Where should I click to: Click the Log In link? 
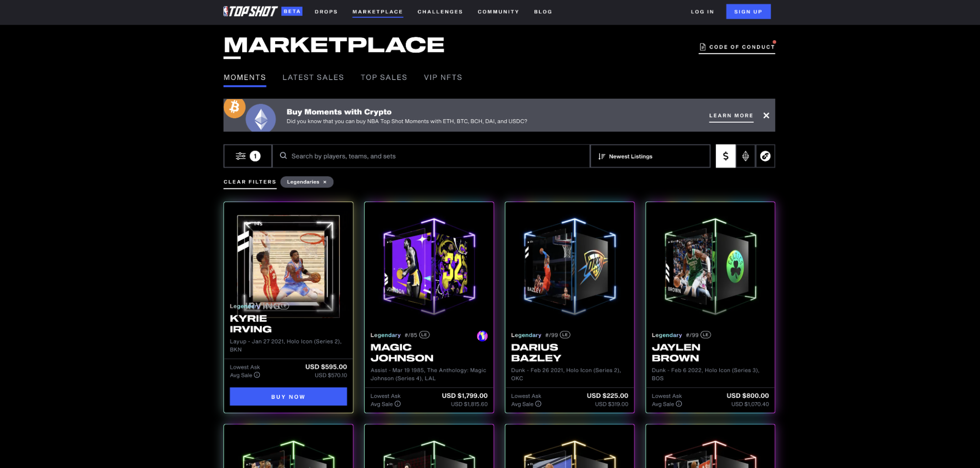tap(703, 12)
